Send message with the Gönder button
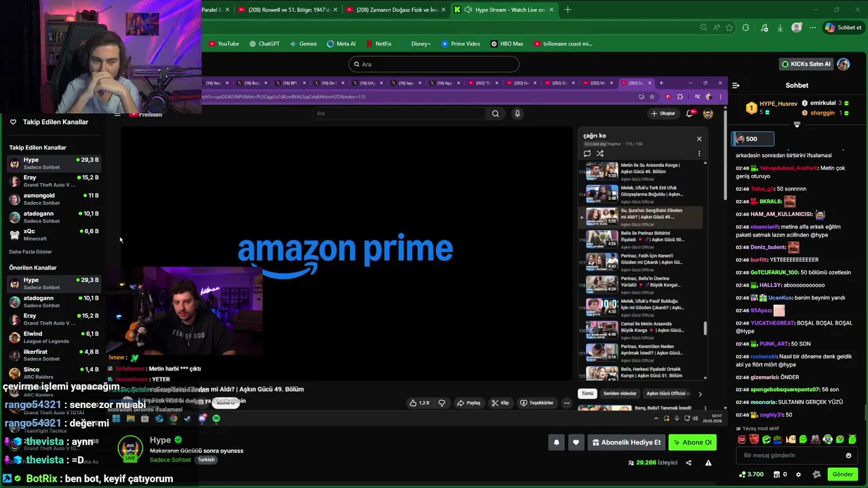Image resolution: width=868 pixels, height=488 pixels. [x=843, y=474]
